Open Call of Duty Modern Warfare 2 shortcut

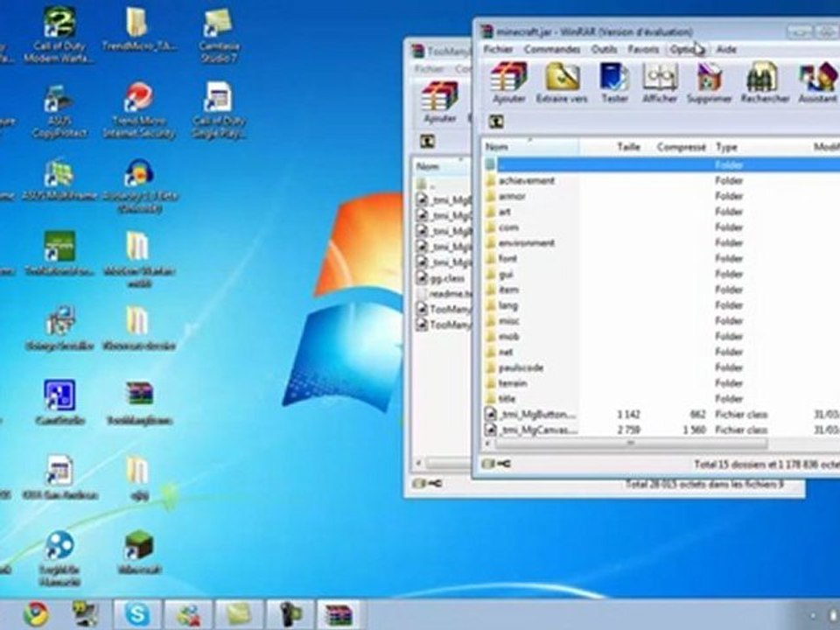click(x=59, y=35)
